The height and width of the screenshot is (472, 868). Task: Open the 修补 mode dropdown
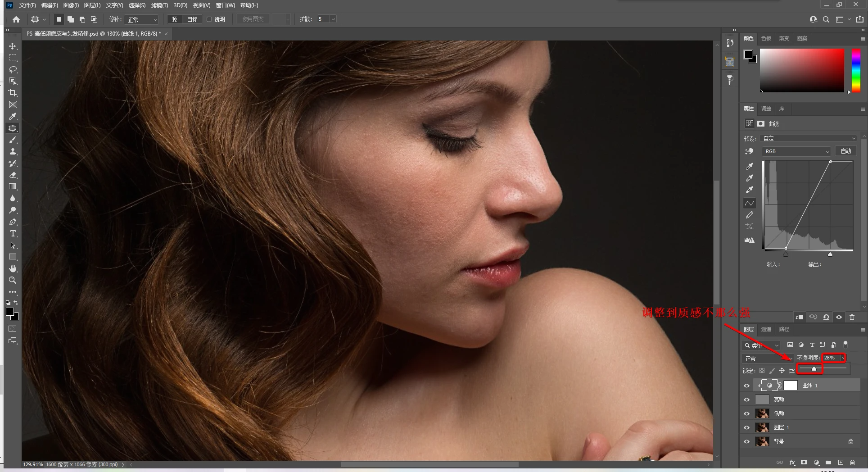[142, 19]
